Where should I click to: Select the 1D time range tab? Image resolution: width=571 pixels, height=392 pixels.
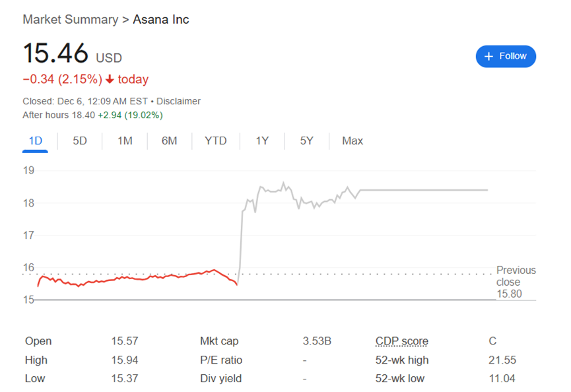tap(36, 141)
